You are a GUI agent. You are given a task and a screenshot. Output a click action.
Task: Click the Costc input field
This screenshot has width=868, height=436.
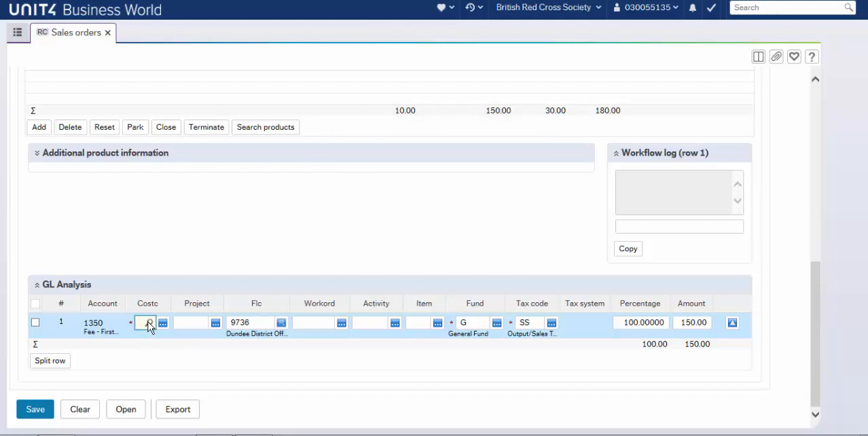click(x=145, y=323)
